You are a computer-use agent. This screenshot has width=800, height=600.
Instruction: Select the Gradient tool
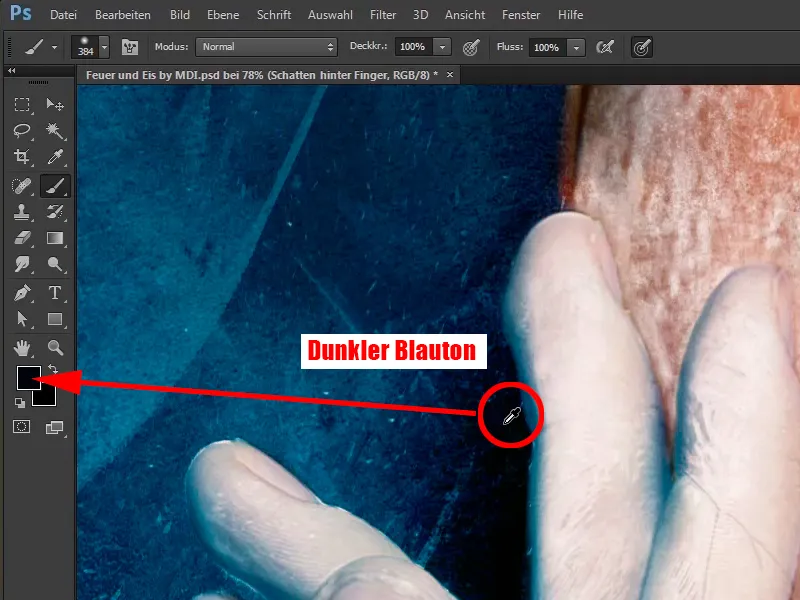click(55, 238)
